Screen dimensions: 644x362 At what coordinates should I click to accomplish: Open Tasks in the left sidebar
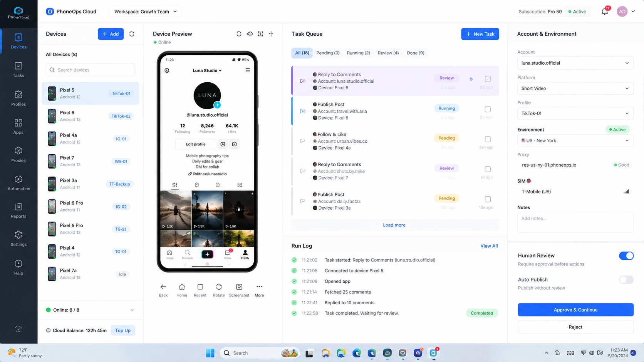click(x=18, y=70)
